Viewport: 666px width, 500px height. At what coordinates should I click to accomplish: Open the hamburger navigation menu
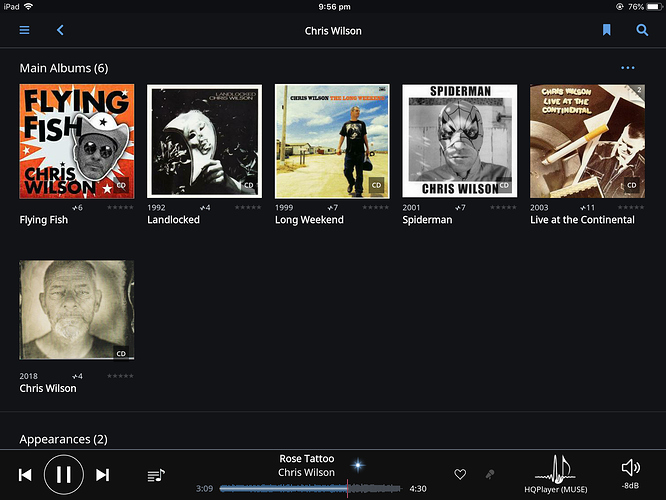[24, 30]
